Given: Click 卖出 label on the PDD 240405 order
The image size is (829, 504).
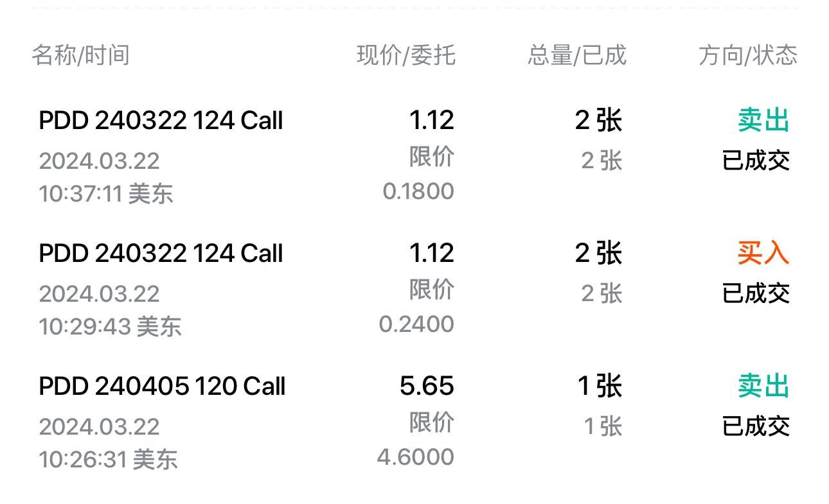Looking at the screenshot, I should tap(763, 387).
